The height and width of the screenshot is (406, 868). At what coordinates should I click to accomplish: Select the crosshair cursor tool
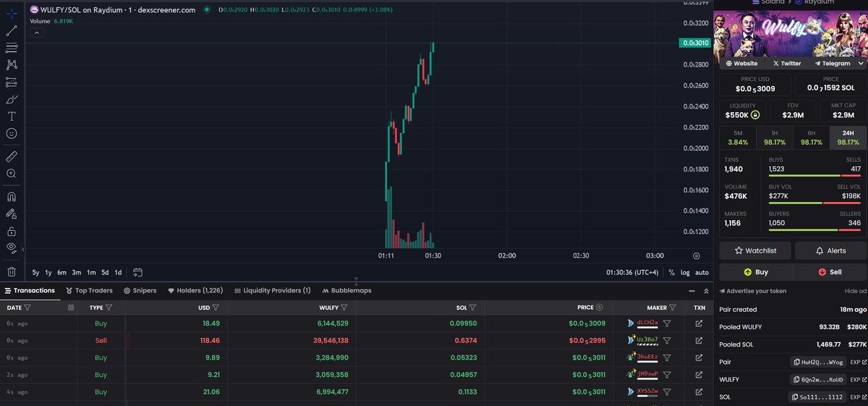point(12,14)
